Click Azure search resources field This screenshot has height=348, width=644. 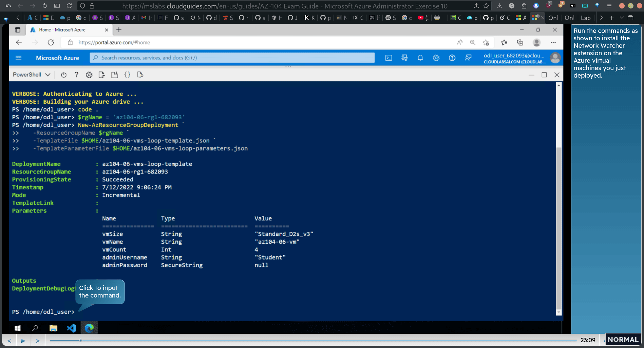[x=232, y=58]
